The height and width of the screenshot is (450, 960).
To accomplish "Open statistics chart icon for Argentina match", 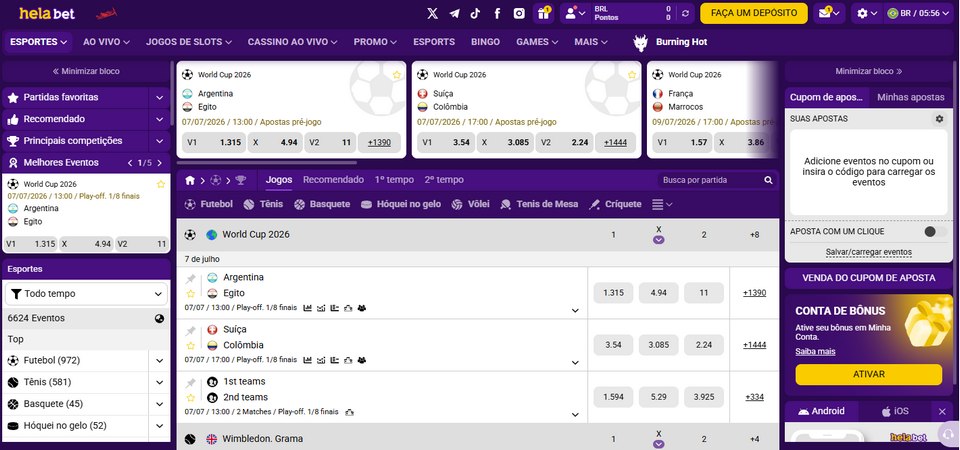I will [x=307, y=308].
